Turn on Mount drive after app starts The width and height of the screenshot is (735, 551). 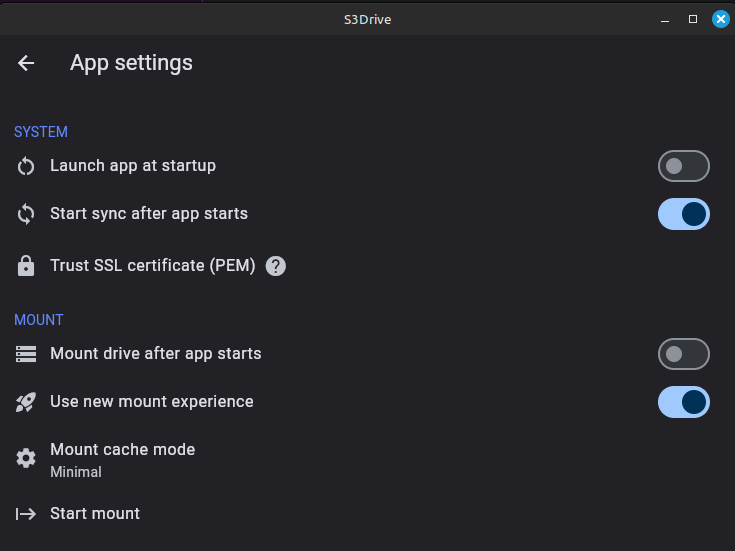(x=683, y=354)
